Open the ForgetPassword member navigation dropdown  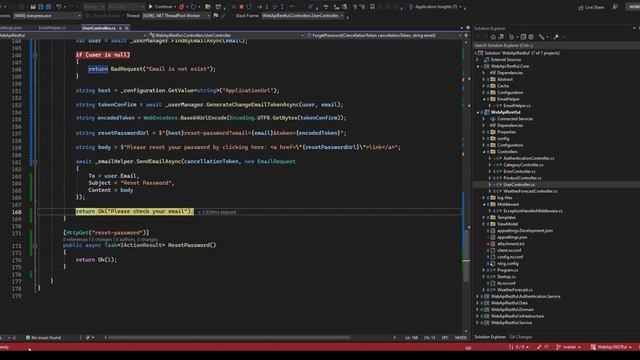pos(384,36)
